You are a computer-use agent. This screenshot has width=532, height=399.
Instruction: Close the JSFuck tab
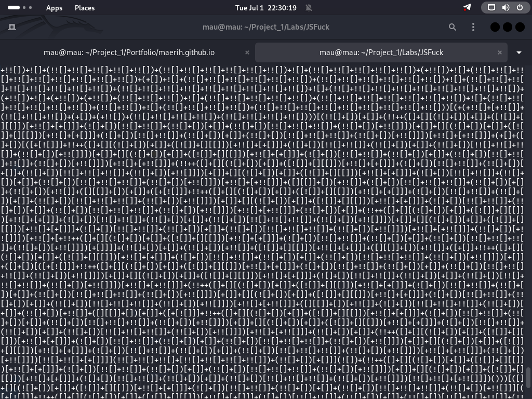(499, 52)
